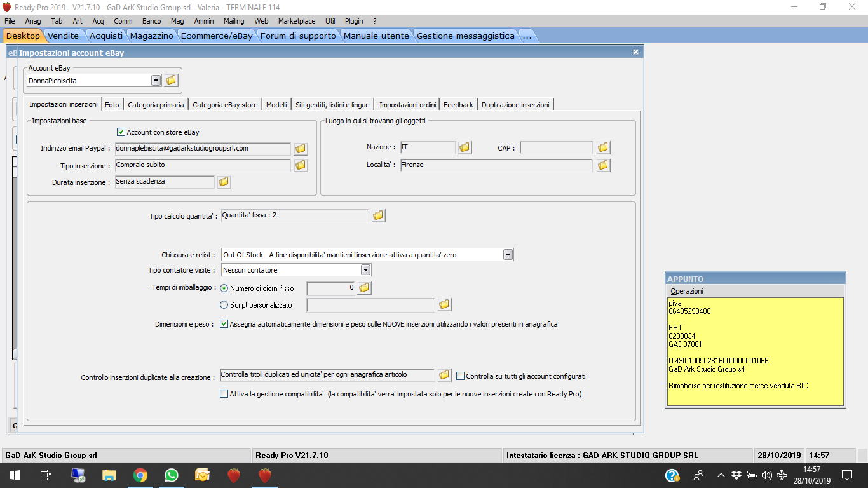Click the Localita' Firenze field
The image size is (868, 488).
[x=496, y=165]
